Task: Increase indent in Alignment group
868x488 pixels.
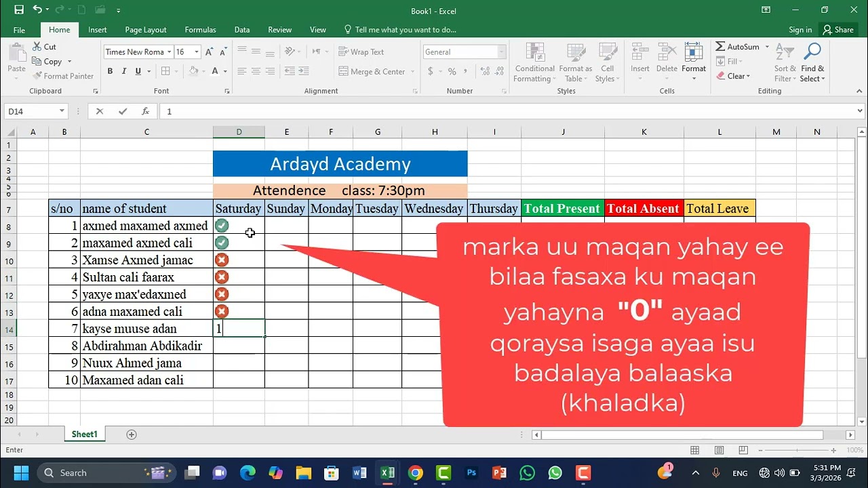Action: pos(304,71)
